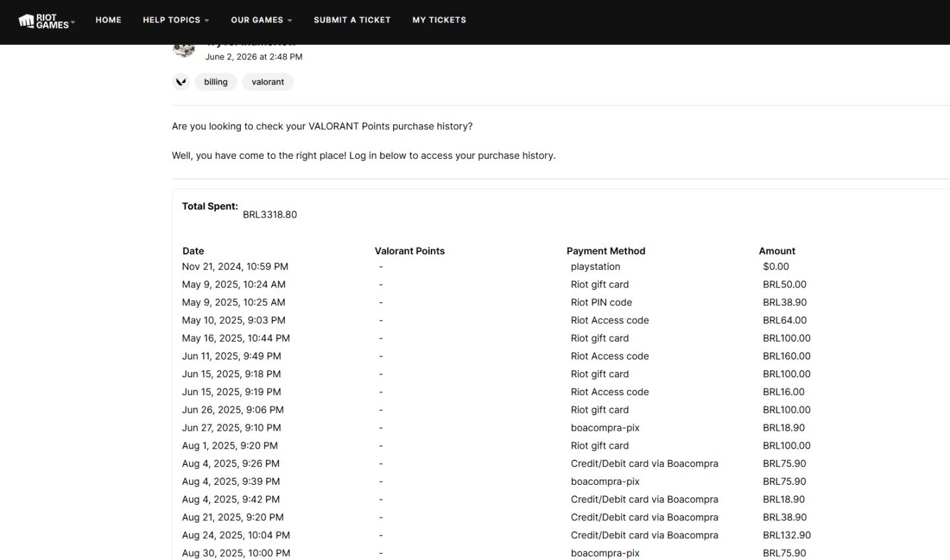Viewport: 950px width, 560px height.
Task: Click the Jun 27, 2025, 9:10 PM date
Action: point(232,427)
